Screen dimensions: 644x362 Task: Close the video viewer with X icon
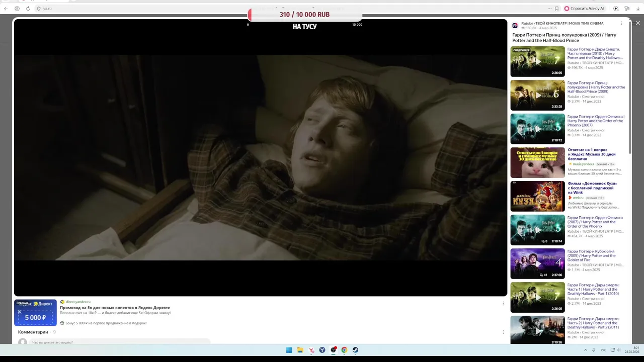638,23
